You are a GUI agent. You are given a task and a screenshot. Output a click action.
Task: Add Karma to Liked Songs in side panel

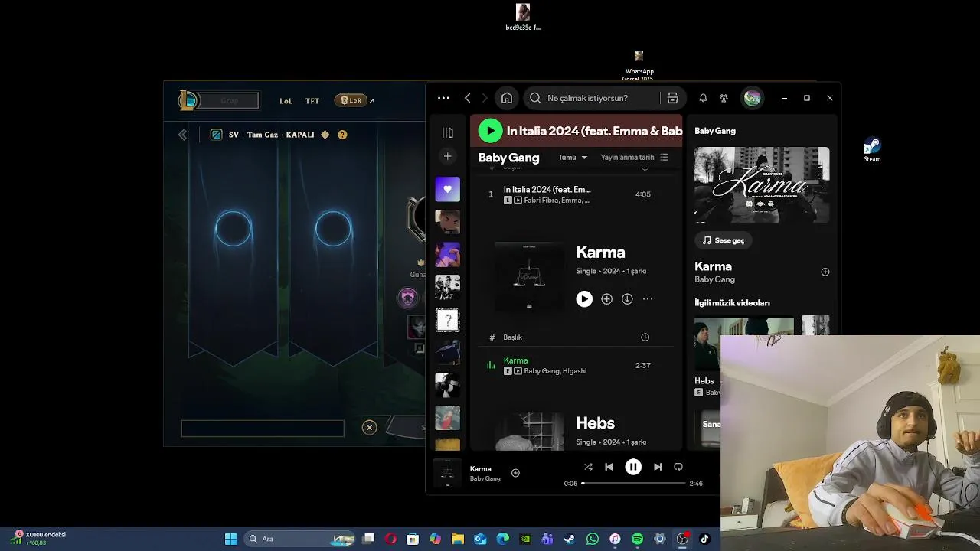[825, 272]
